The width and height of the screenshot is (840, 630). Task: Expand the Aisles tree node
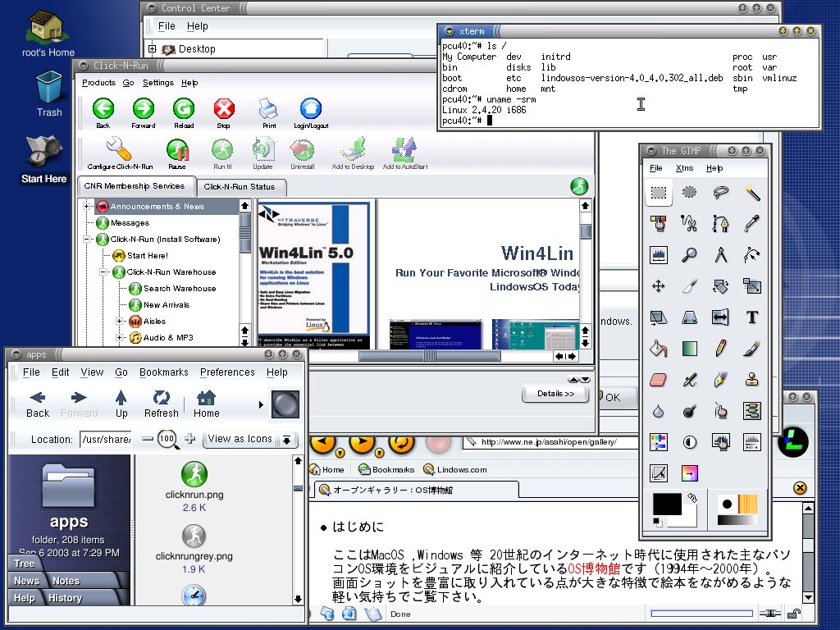pyautogui.click(x=120, y=322)
